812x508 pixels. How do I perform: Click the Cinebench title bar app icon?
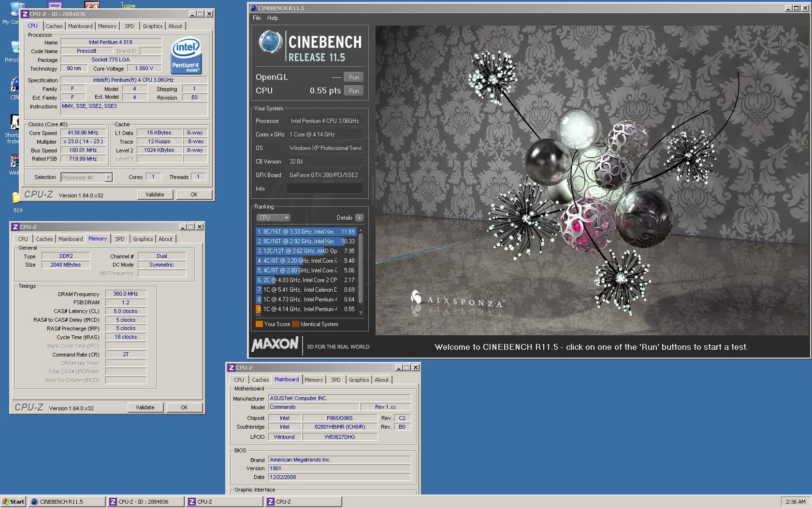coord(253,8)
